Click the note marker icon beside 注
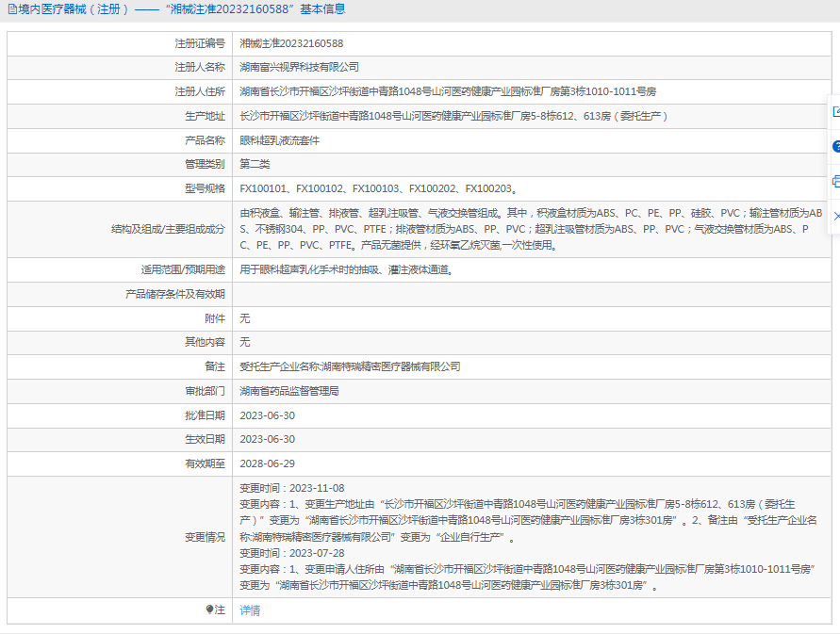 click(x=210, y=610)
